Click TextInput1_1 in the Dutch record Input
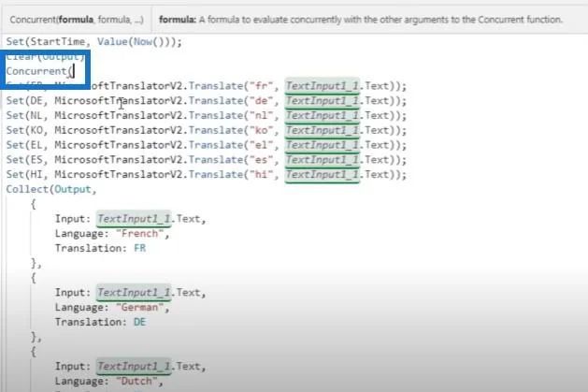Screen dimensions: 588x392 point(134,367)
